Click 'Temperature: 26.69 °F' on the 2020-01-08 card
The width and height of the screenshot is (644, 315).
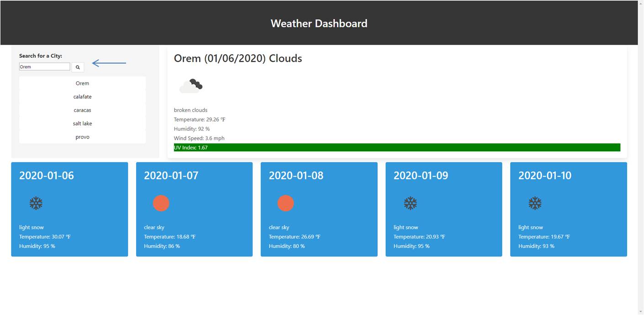[295, 237]
